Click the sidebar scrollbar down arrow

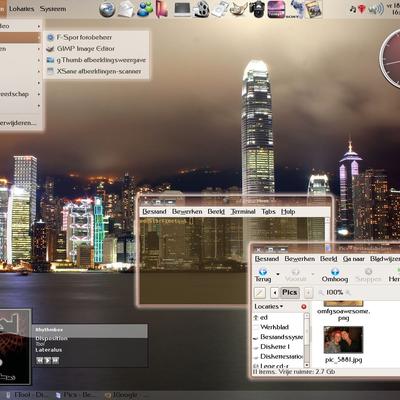(307, 365)
